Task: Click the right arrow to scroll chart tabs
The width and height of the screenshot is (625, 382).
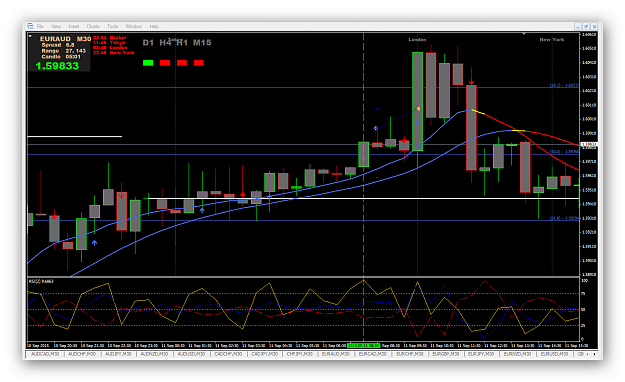Action: (x=594, y=354)
